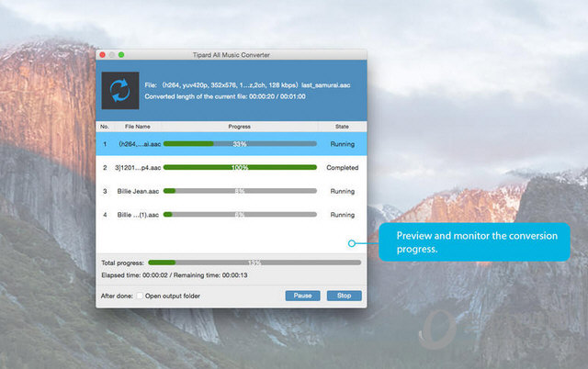Select the Billie Jean.aac row

232,191
